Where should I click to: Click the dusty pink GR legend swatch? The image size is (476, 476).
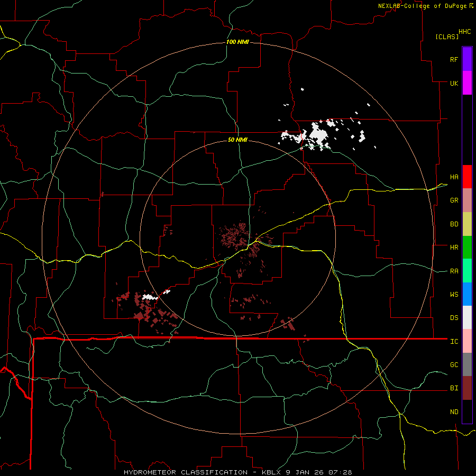467,200
